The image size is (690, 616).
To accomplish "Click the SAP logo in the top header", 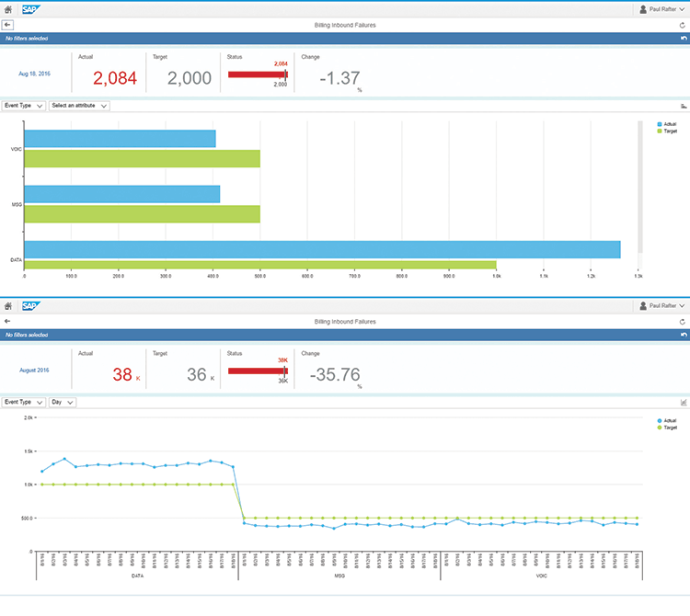I will [x=30, y=8].
